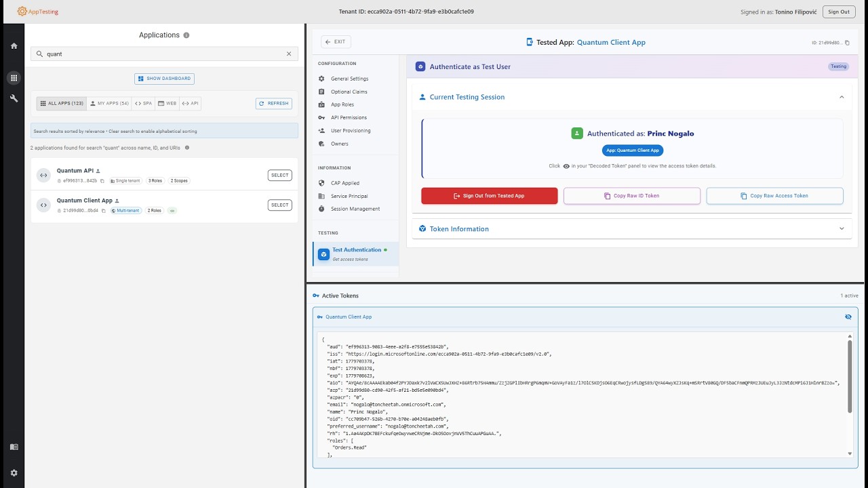Screen dimensions: 868x488
Task: Click the key icon beside Active Tokens
Action: [316, 296]
